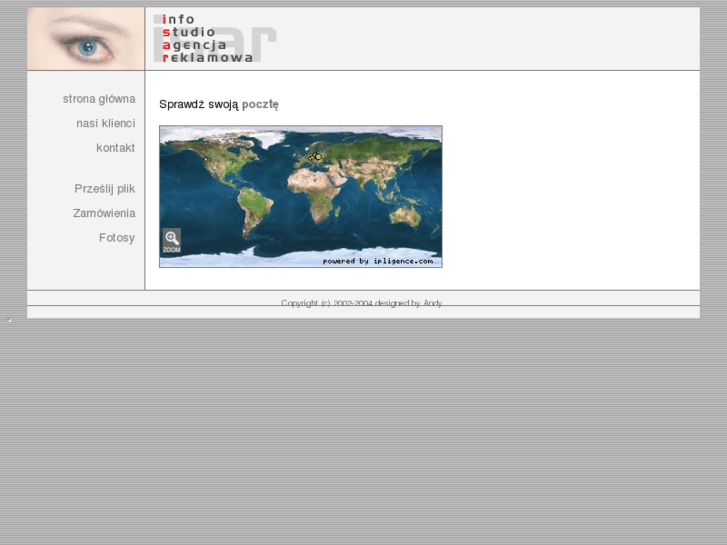Viewport: 727px width, 545px height.
Task: Select 'Prześlij plik' in the sidebar
Action: [x=104, y=188]
